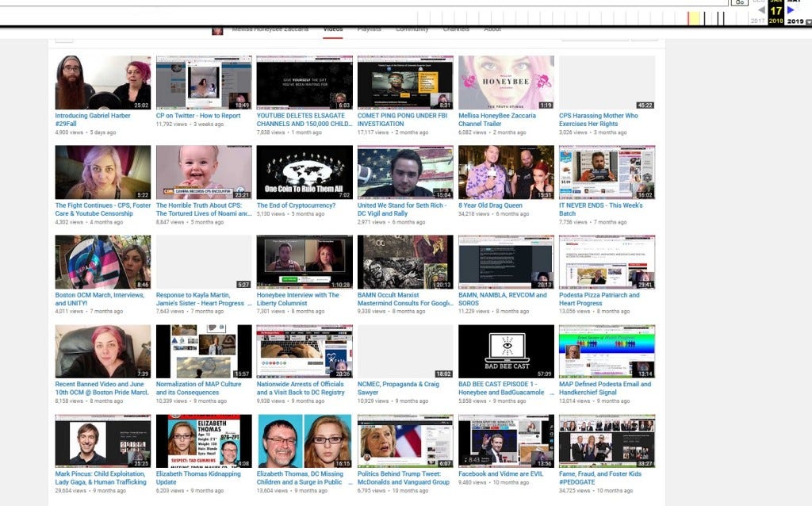Image resolution: width=812 pixels, height=506 pixels.
Task: Open the YOUTUBE DELETES ELSAGATE CHANNELS title link
Action: tap(304, 120)
